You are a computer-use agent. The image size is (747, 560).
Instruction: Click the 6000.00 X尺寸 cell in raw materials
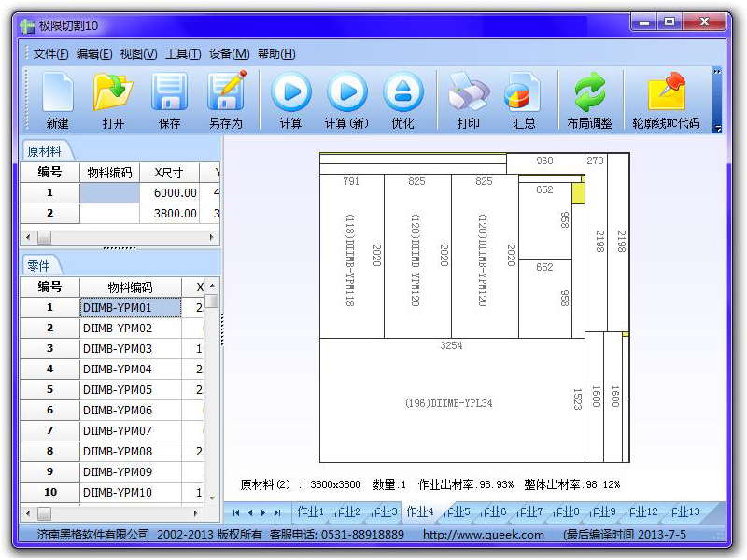coord(170,193)
